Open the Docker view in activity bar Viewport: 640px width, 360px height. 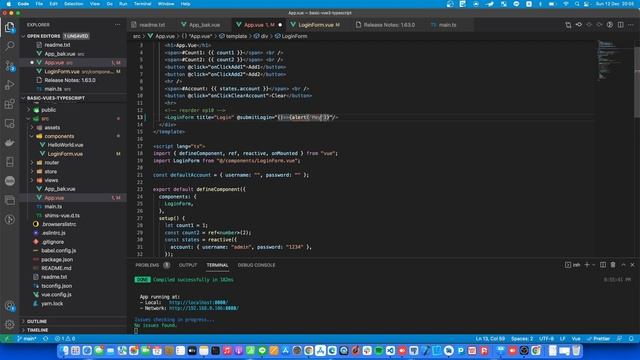9,142
